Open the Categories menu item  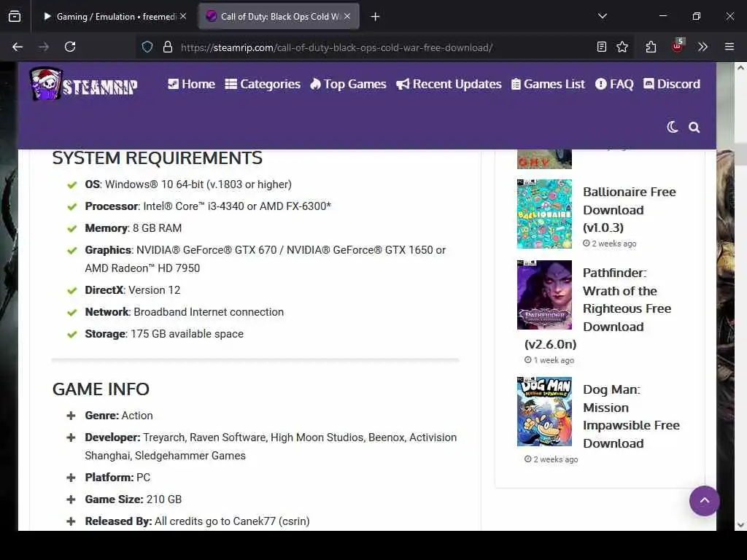tap(263, 84)
